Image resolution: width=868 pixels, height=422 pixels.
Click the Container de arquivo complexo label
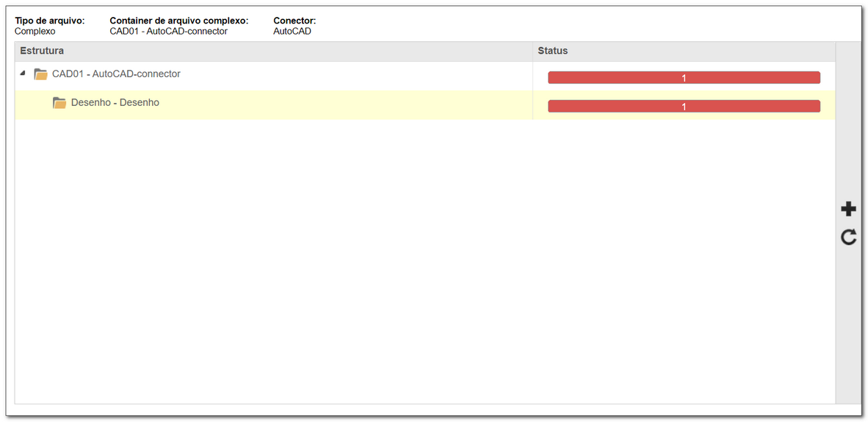click(x=178, y=21)
